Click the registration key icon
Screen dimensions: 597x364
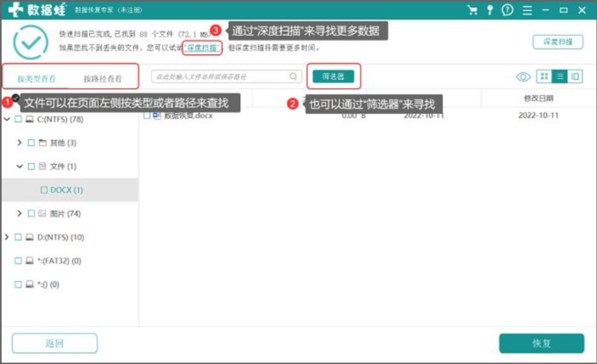[490, 10]
